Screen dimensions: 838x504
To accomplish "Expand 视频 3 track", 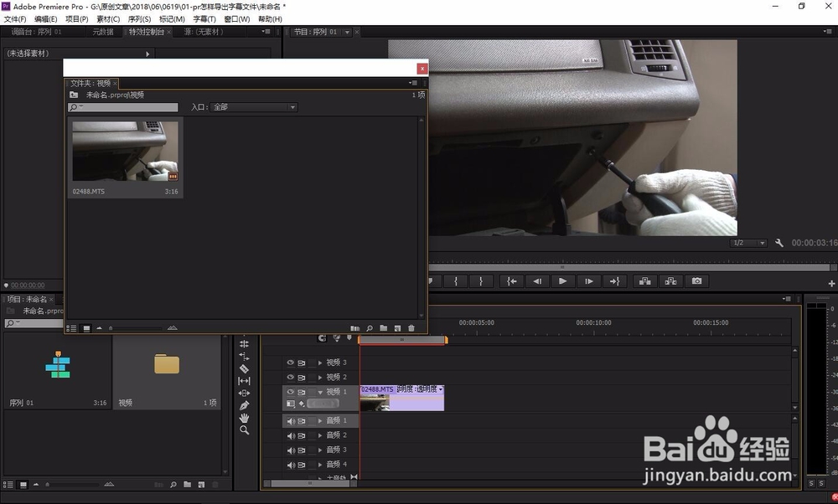I will [x=320, y=363].
